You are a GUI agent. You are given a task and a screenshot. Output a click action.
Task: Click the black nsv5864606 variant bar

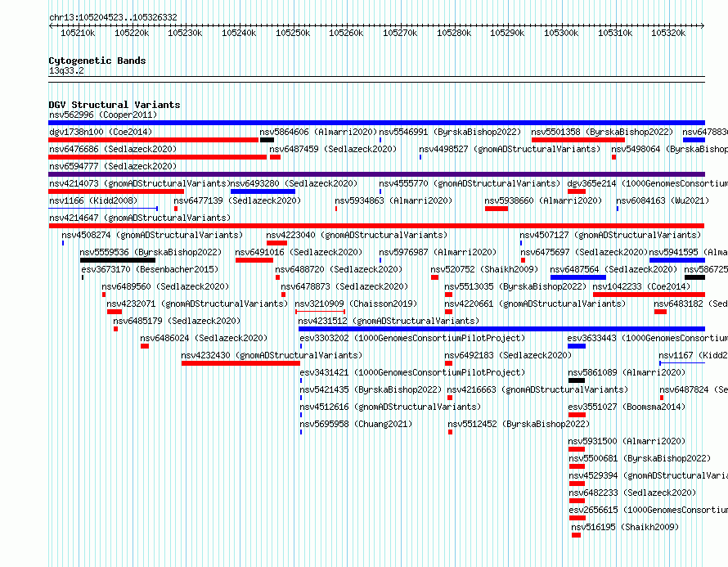point(267,140)
